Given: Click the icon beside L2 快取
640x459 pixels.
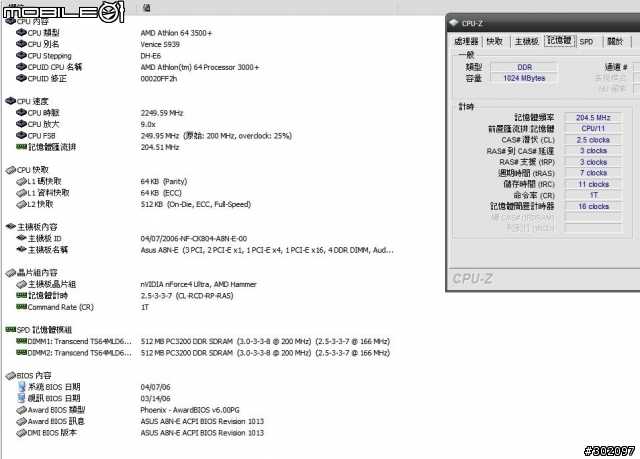Looking at the screenshot, I should (x=21, y=204).
